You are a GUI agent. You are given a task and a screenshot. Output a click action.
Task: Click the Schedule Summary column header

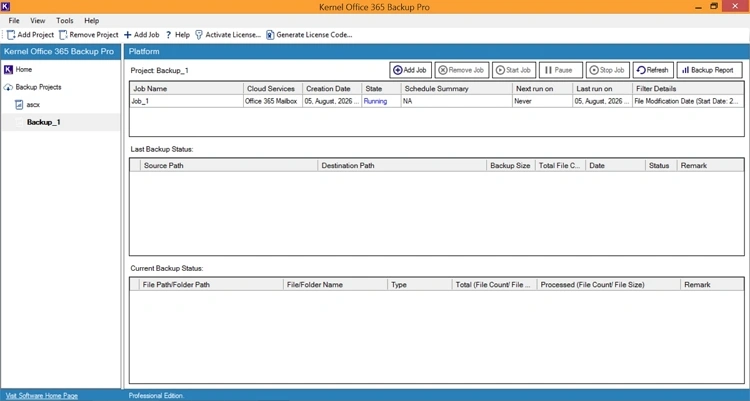pos(456,89)
